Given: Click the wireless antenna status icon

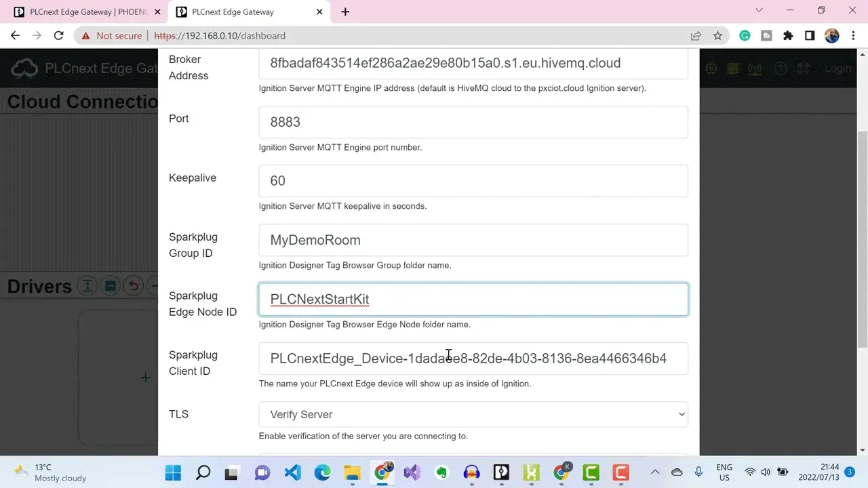Looking at the screenshot, I should (x=755, y=68).
